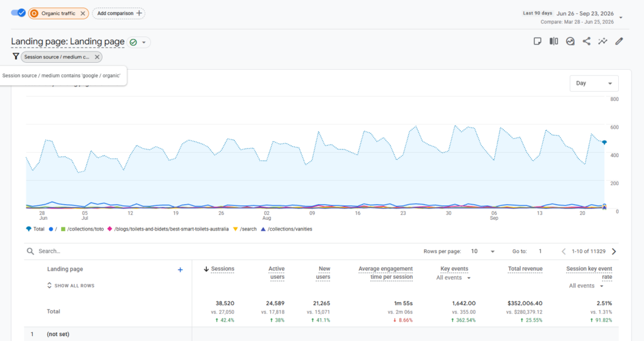The height and width of the screenshot is (341, 644).
Task: Add a secondary dimension with plus icon
Action: tap(180, 269)
